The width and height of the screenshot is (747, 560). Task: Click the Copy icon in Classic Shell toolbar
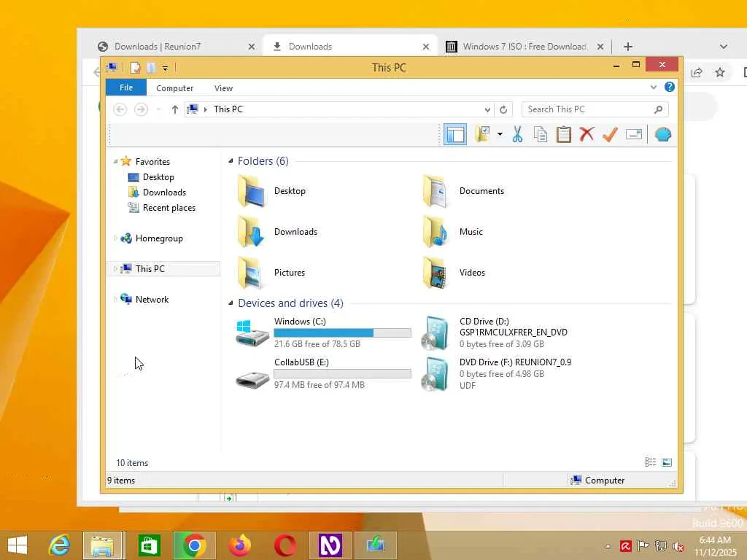[541, 135]
